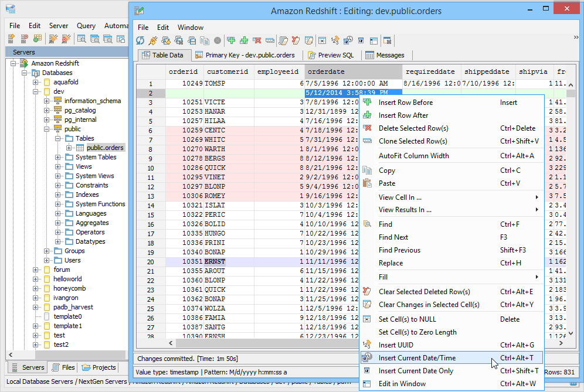
Task: Click the table with green circle icon
Action: pyautogui.click(x=38, y=39)
